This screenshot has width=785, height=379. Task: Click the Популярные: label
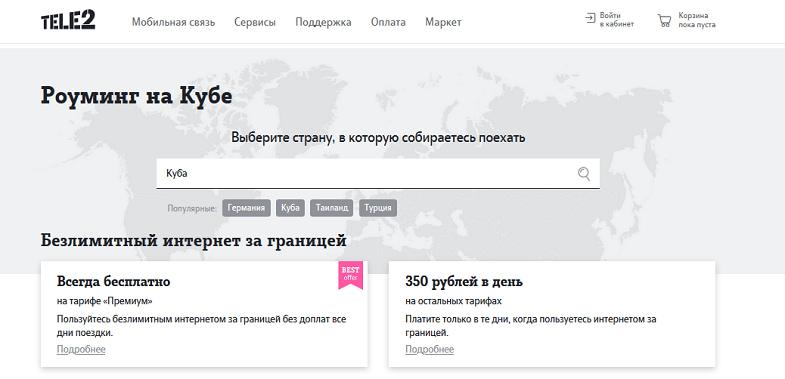click(x=192, y=208)
